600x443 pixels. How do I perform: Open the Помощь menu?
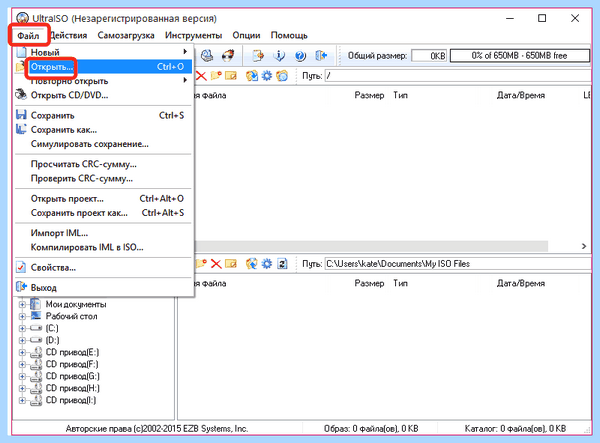click(289, 36)
